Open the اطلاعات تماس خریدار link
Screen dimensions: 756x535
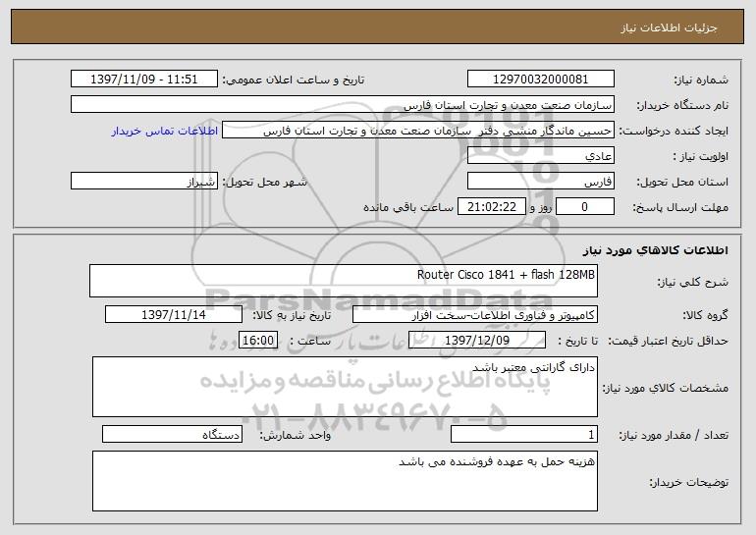tap(164, 131)
